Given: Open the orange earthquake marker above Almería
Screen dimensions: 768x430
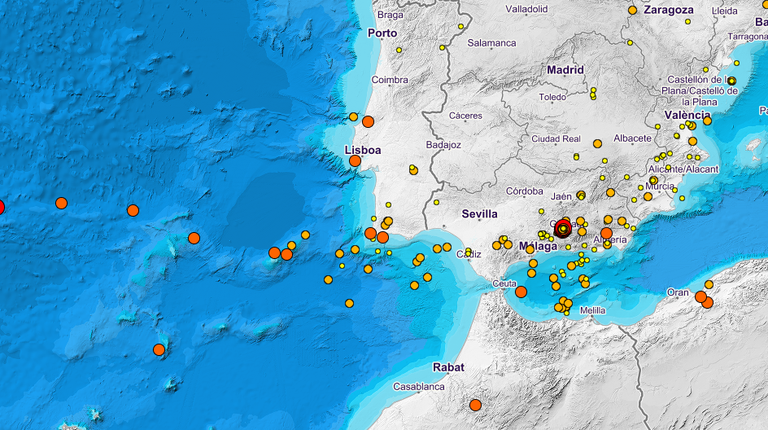Looking at the screenshot, I should coord(606,233).
